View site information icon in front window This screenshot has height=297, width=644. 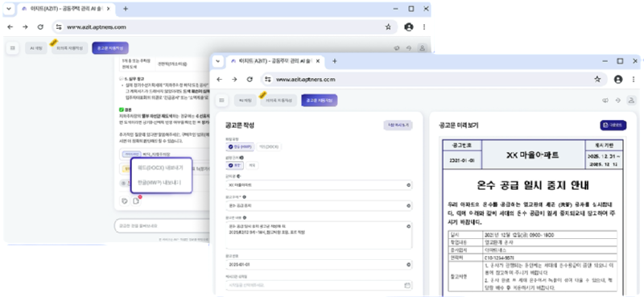point(268,80)
